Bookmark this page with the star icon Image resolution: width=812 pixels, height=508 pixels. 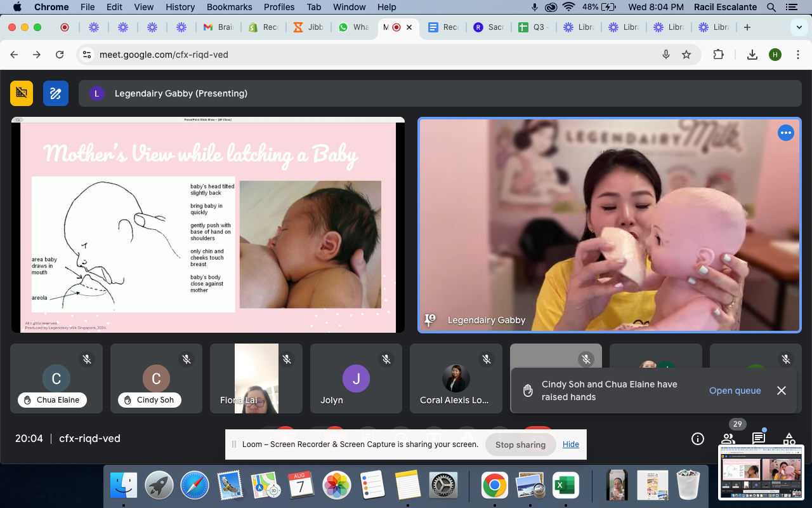pyautogui.click(x=686, y=55)
